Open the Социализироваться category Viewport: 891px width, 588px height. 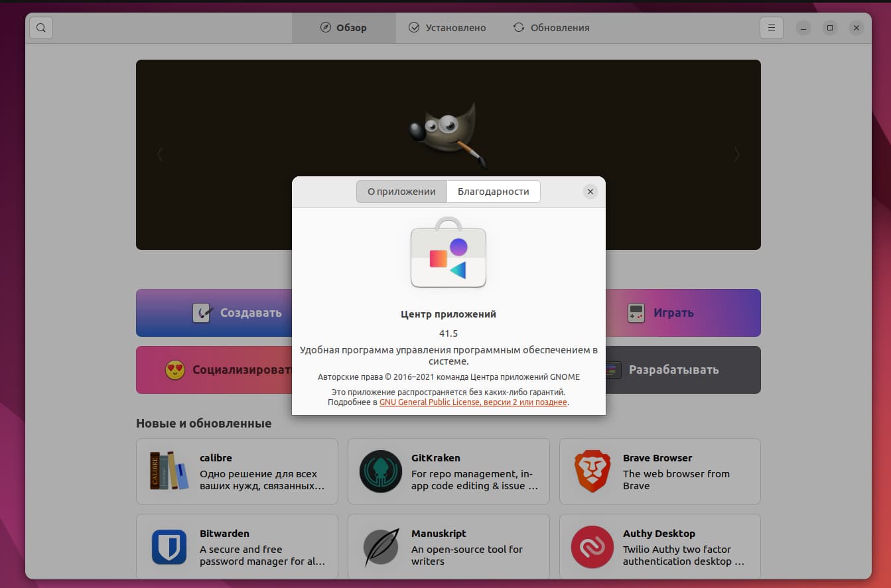[214, 370]
